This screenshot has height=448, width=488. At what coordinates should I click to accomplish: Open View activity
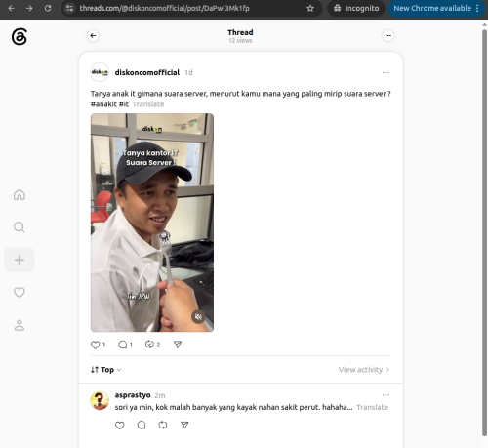(x=364, y=370)
